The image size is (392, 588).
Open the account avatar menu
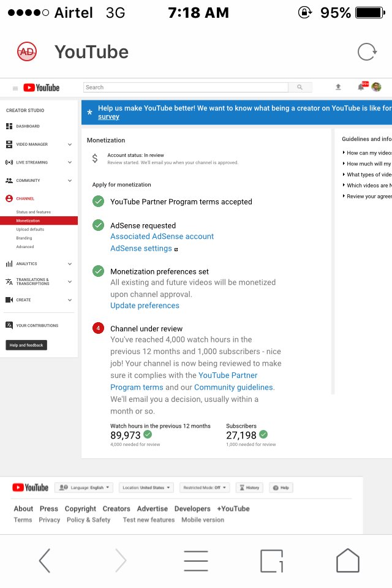tap(376, 87)
